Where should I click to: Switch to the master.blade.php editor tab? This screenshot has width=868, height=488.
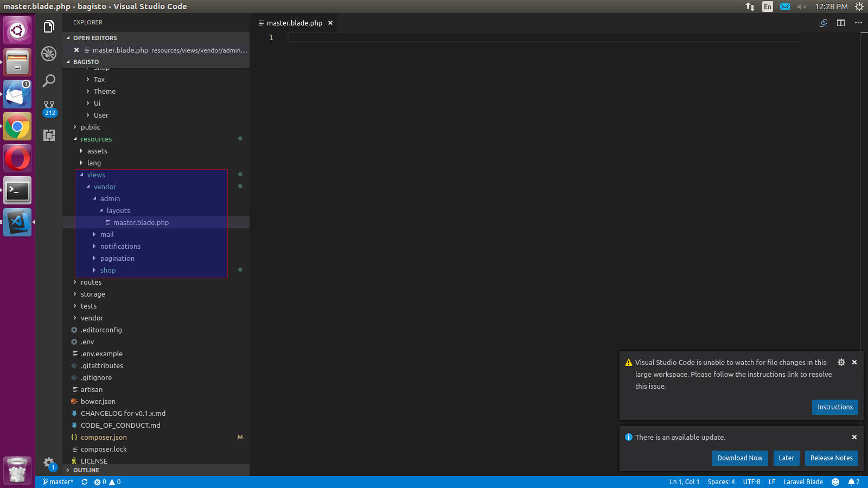tap(295, 23)
